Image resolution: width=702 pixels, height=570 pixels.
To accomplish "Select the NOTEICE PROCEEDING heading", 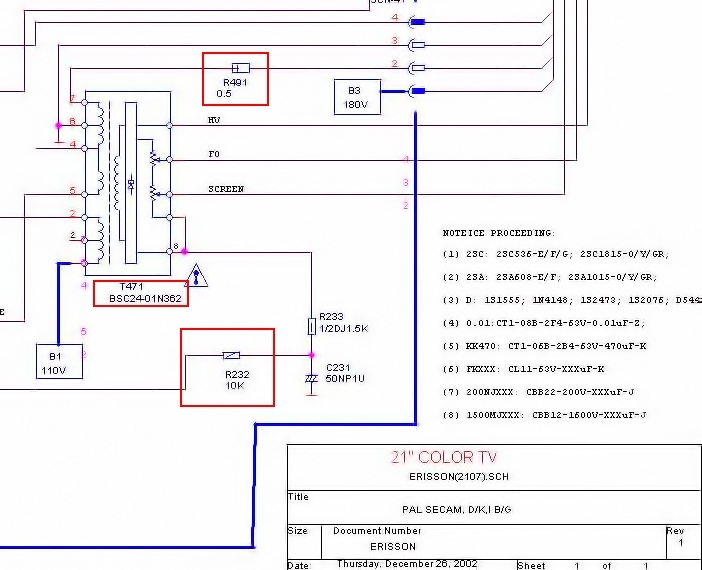I will click(498, 232).
